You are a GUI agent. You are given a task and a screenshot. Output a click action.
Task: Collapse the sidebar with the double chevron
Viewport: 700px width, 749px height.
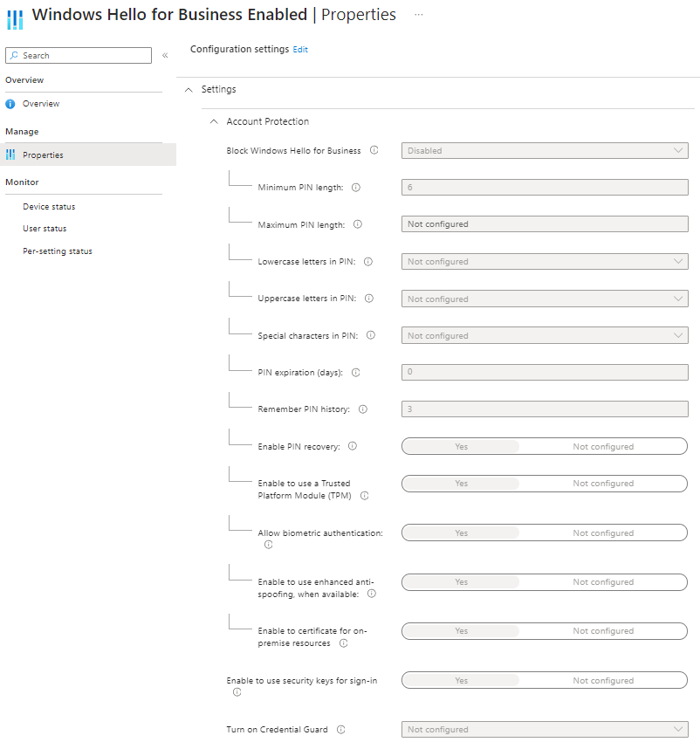pyautogui.click(x=165, y=55)
